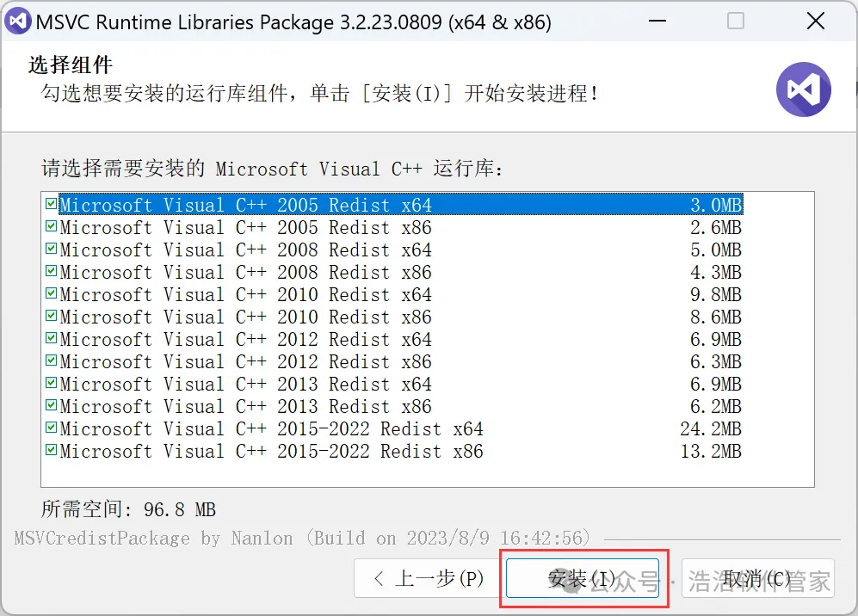Image resolution: width=858 pixels, height=616 pixels.
Task: Select the 'Microsoft Visual C++ 2010 Redist x64' row text
Action: click(245, 295)
